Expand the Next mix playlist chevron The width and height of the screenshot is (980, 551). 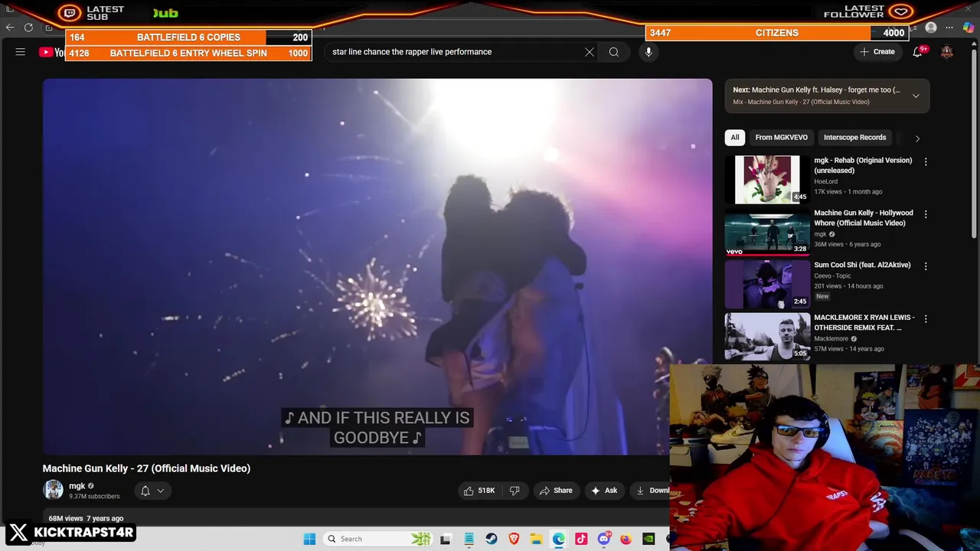click(x=916, y=96)
